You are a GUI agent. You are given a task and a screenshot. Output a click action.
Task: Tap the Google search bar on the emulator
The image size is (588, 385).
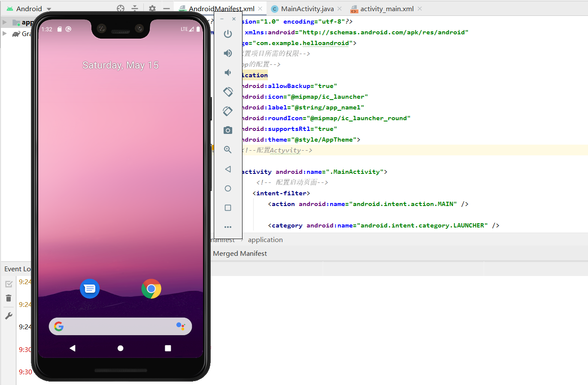tap(120, 326)
